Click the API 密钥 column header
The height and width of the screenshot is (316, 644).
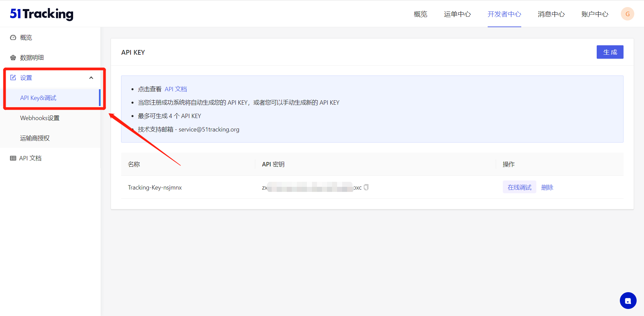273,164
